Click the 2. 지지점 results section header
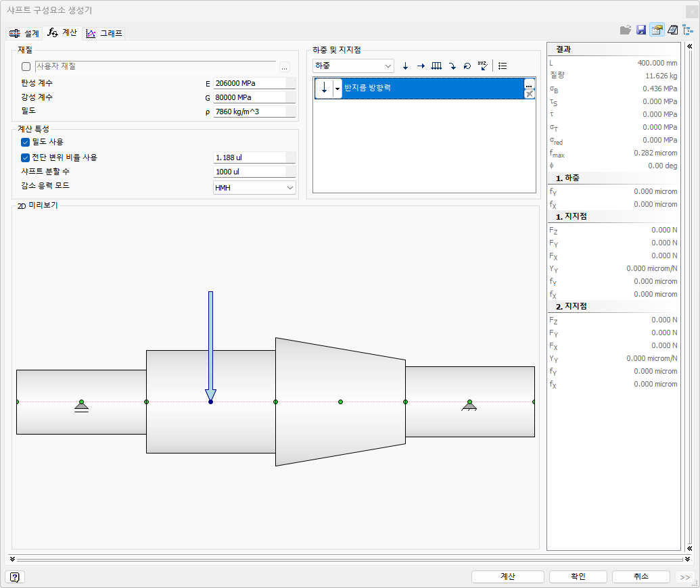 [614, 306]
